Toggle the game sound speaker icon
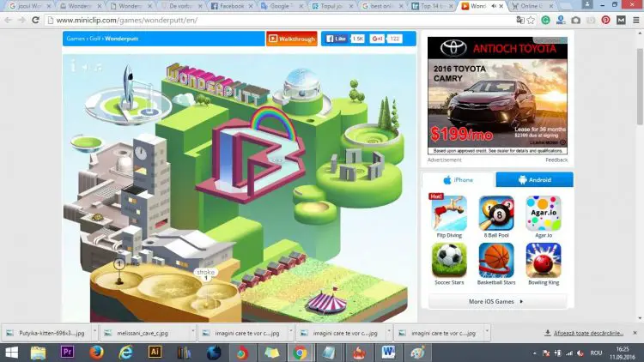The height and width of the screenshot is (362, 644). coord(85,67)
